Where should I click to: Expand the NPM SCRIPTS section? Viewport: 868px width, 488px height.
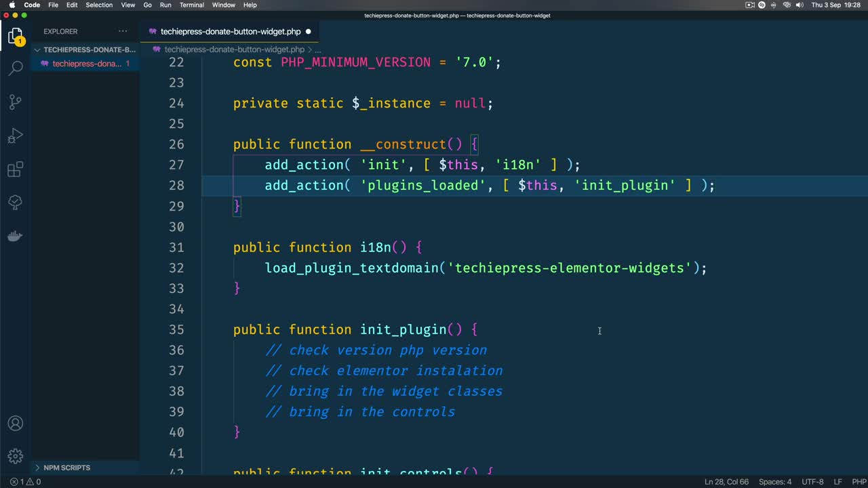click(85, 468)
